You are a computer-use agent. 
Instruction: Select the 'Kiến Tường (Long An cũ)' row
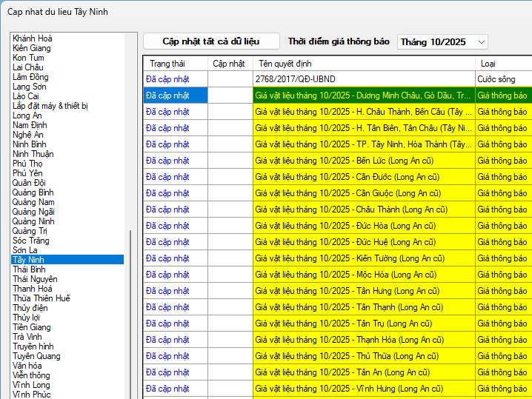click(363, 258)
